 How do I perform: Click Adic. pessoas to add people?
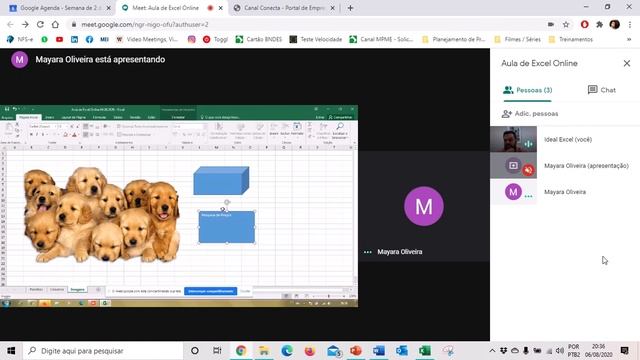point(530,114)
